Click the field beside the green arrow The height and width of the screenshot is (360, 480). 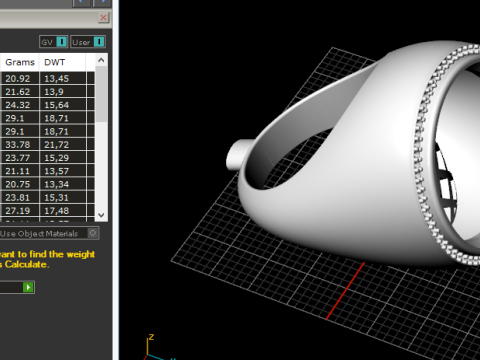click(11, 287)
